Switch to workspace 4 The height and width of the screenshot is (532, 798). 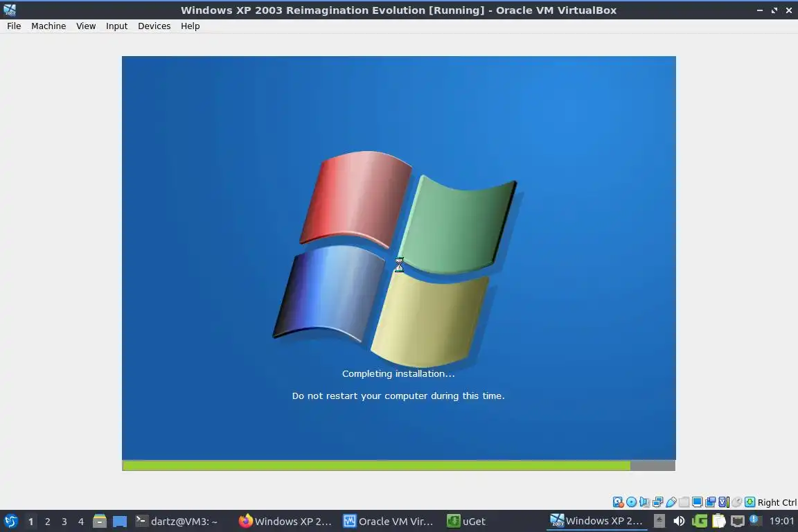point(80,522)
